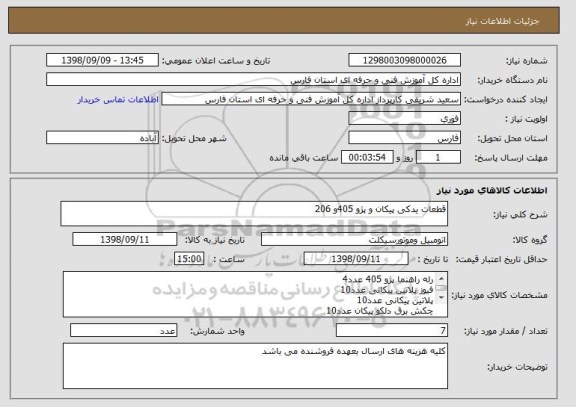The width and height of the screenshot is (576, 407).
Task: Click the priority field فوری
Action: [x=404, y=119]
